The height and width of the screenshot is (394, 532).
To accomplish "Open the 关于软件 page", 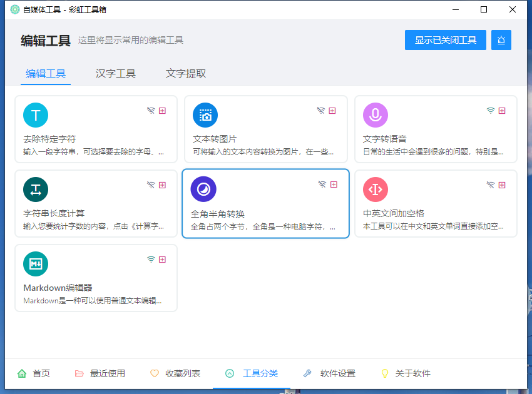I will tap(406, 373).
